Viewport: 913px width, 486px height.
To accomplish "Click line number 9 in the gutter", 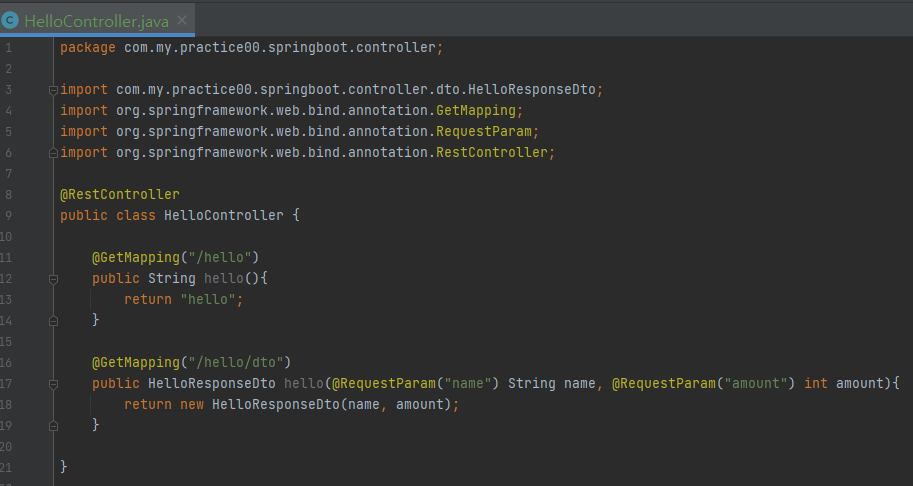I will point(8,215).
